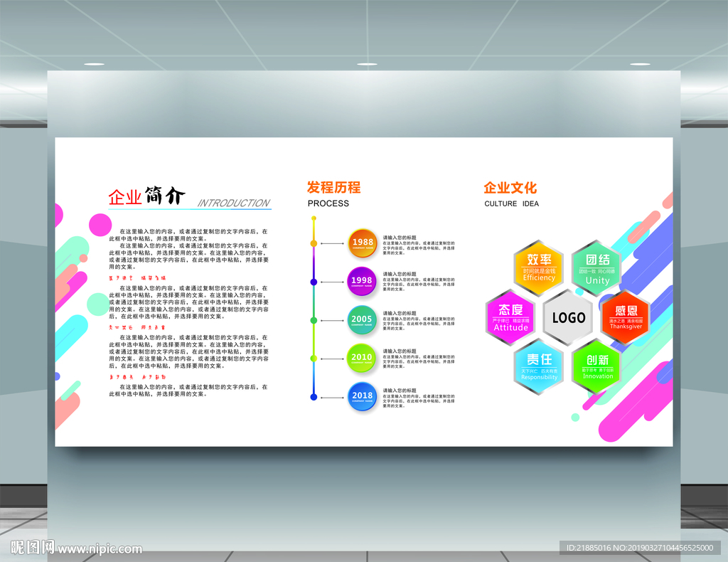Screen dimensions: 728x562
Task: Expand the 2010 milestone details
Action: click(x=361, y=358)
